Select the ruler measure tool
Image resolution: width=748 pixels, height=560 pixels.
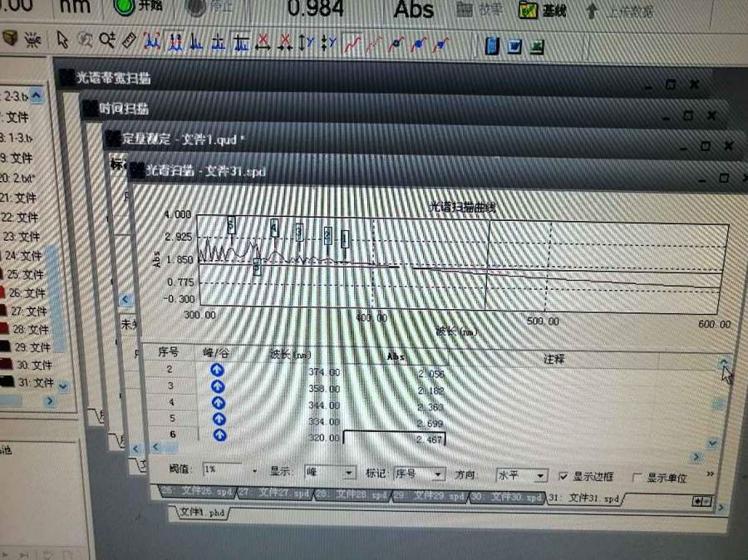[130, 41]
